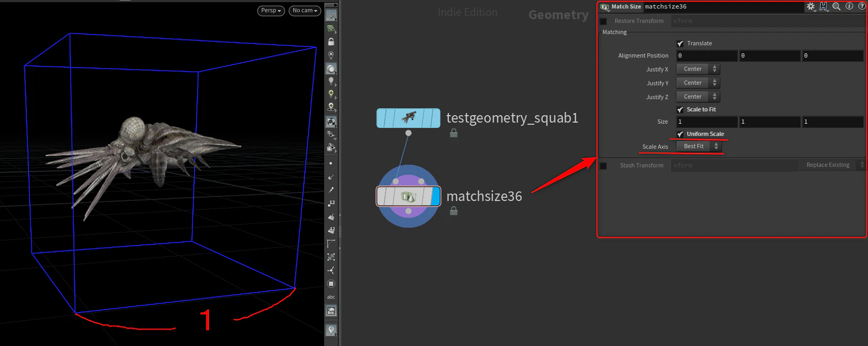The height and width of the screenshot is (346, 868).
Task: Click the matchsize36 label in the network
Action: (484, 196)
